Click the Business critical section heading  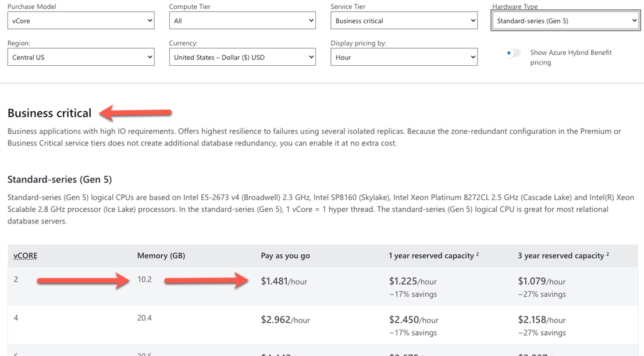point(49,113)
